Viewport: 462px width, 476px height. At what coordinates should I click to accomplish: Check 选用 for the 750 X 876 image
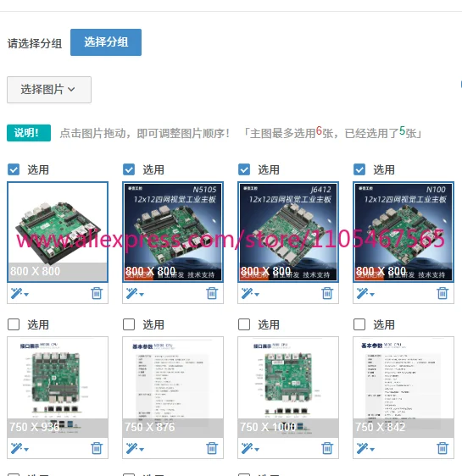pyautogui.click(x=129, y=324)
